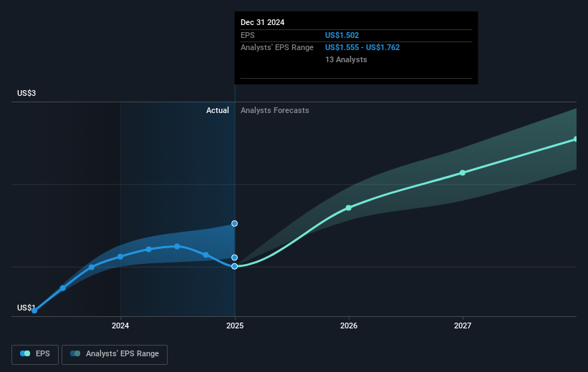Click the 2024 x-axis label
Image resolution: width=588 pixels, height=372 pixels.
coord(120,325)
